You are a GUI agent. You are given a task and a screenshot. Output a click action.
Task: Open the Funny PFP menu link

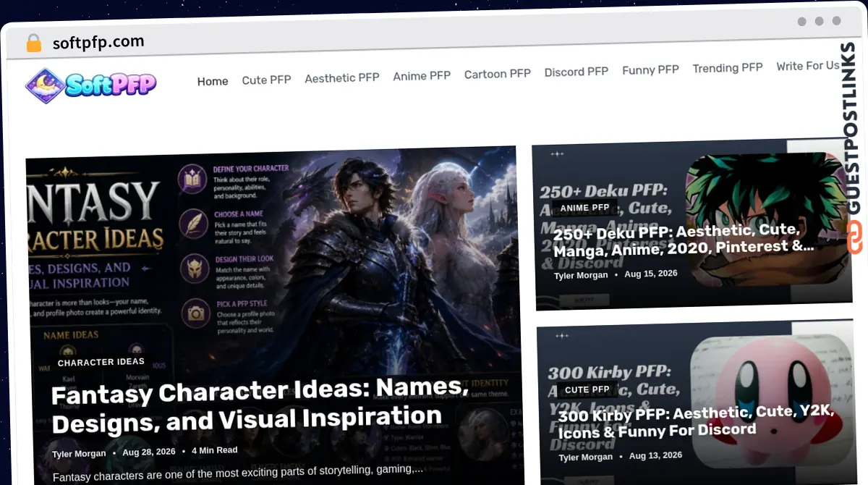click(x=650, y=69)
